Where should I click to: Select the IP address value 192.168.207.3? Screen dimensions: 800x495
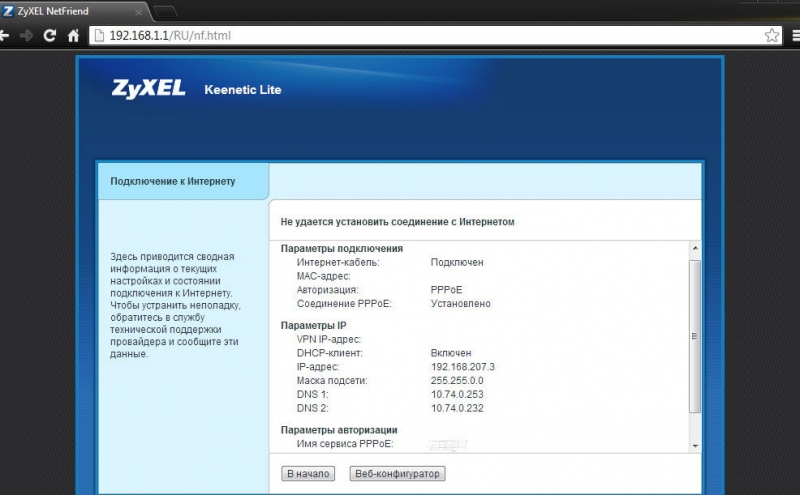click(463, 367)
